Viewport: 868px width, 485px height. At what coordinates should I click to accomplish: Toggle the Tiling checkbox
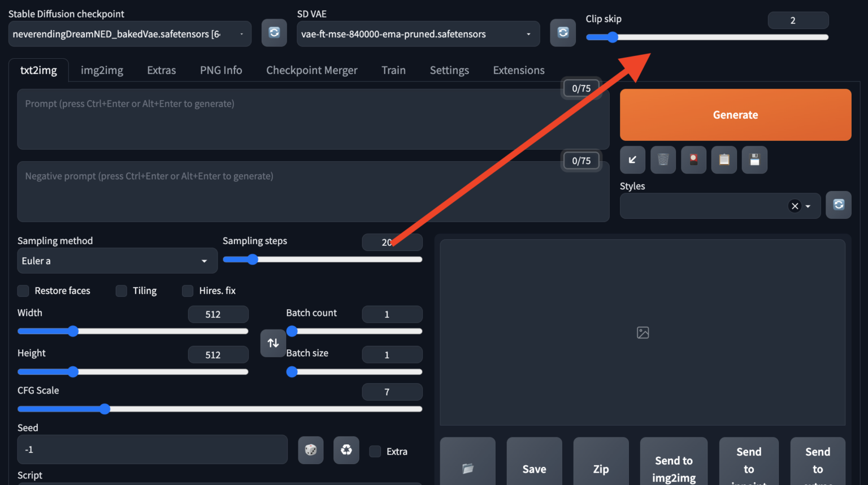[121, 291]
